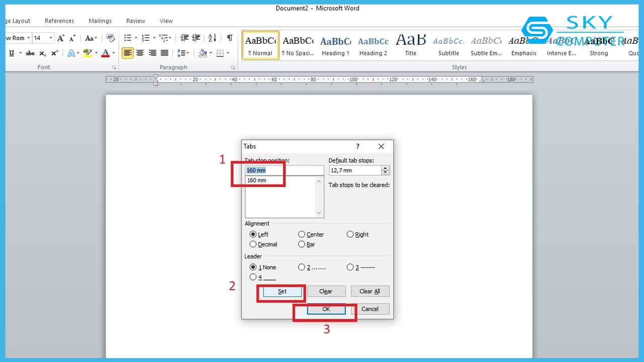This screenshot has width=644, height=362.
Task: Click the Shading paint bucket icon
Action: 202,53
